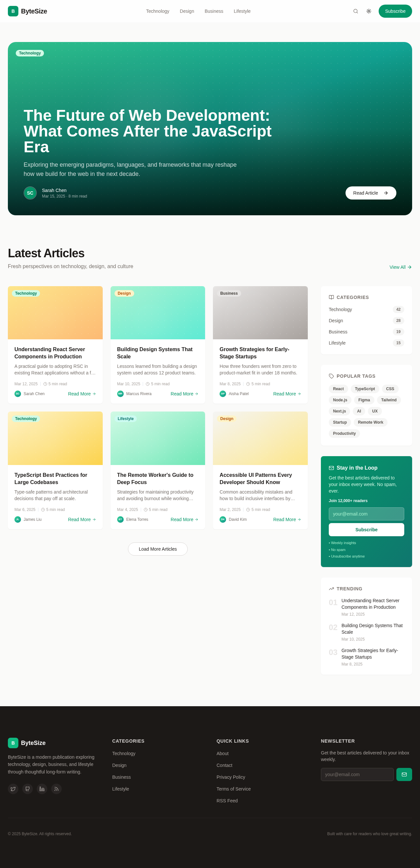Read More on React Server Components card
The image size is (420, 868).
pyautogui.click(x=82, y=394)
